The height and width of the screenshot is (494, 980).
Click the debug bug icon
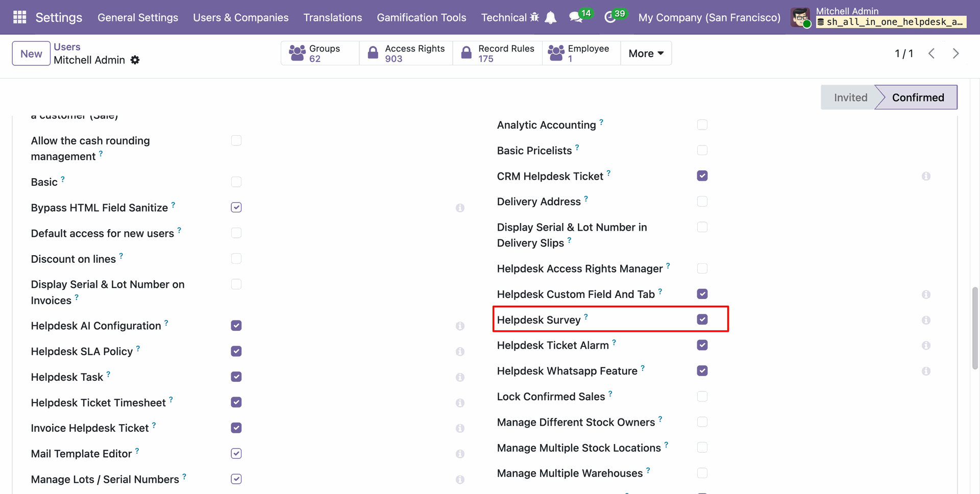534,17
